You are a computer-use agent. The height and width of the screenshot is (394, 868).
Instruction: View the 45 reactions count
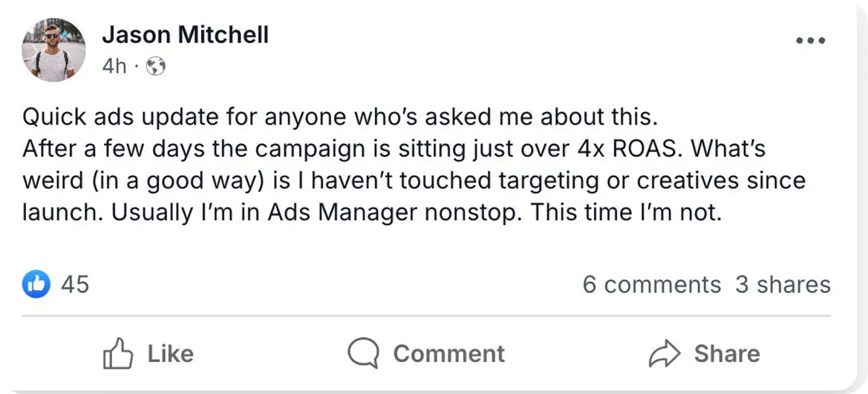74,284
